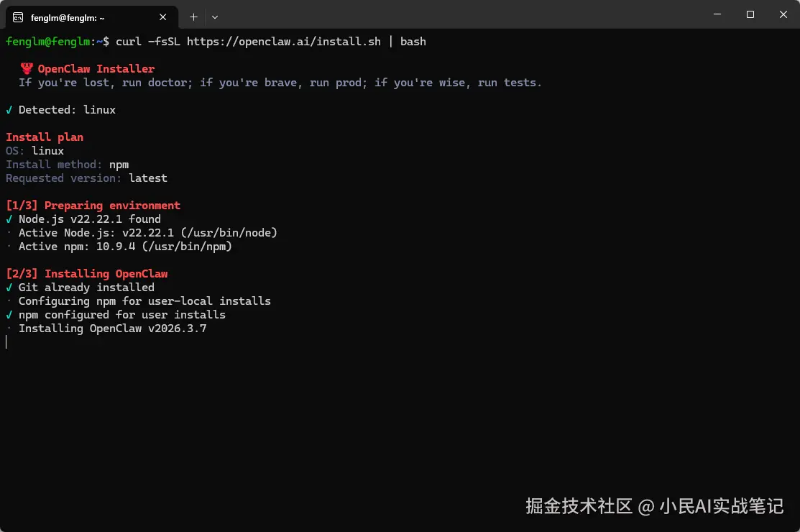Click the OpenClaw lobster emoji icon
The width and height of the screenshot is (800, 532).
click(27, 68)
